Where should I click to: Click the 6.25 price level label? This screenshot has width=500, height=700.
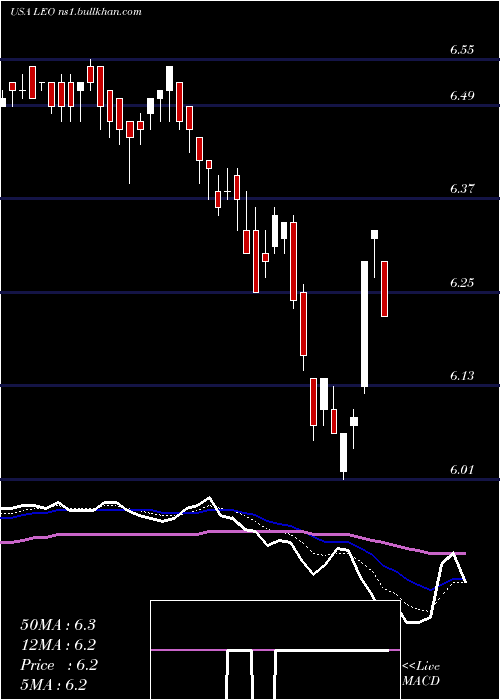[x=462, y=283]
